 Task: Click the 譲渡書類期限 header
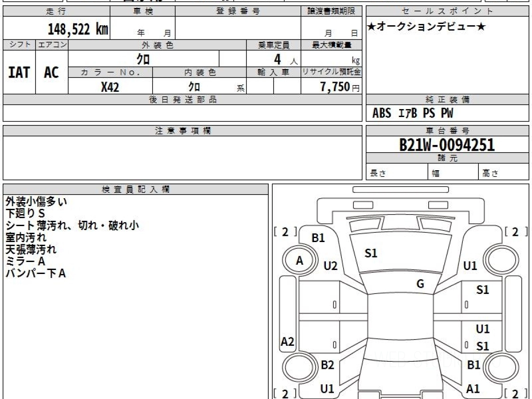pyautogui.click(x=331, y=12)
